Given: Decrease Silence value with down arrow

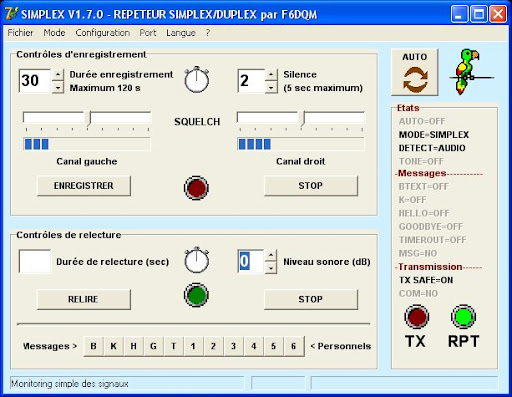Looking at the screenshot, I should click(271, 88).
